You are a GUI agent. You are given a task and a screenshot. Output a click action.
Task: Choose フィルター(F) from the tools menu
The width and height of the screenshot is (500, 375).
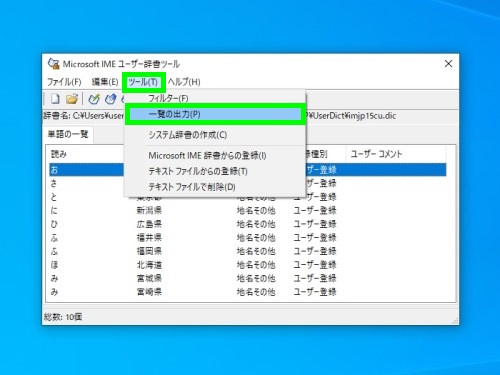[x=215, y=98]
